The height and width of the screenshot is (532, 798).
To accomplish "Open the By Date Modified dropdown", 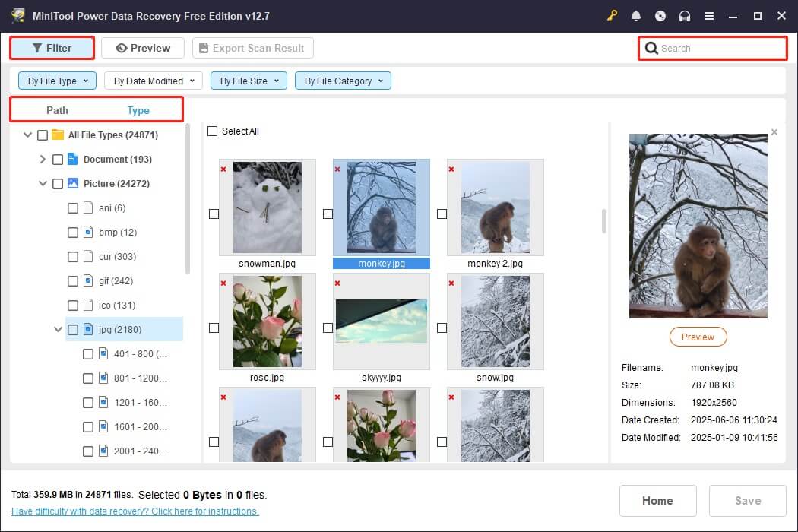I will [x=153, y=80].
